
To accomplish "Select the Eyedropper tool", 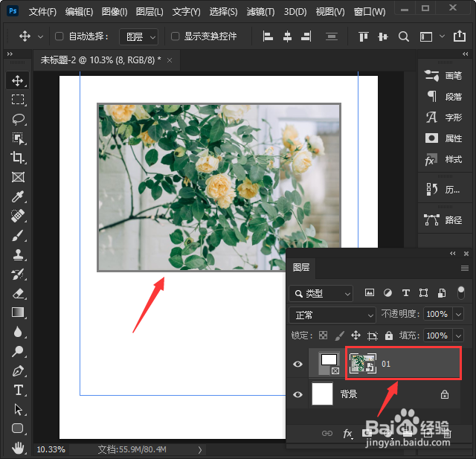I will pyautogui.click(x=18, y=196).
